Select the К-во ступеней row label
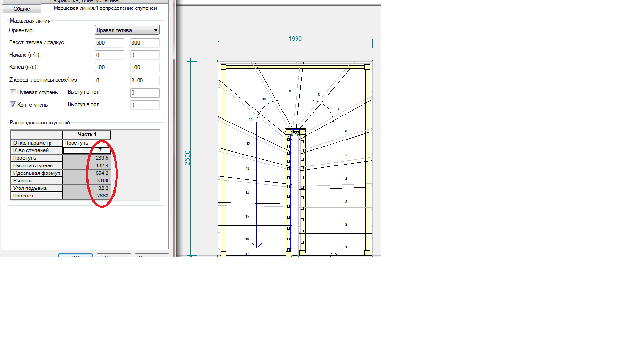The height and width of the screenshot is (362, 644). [37, 150]
